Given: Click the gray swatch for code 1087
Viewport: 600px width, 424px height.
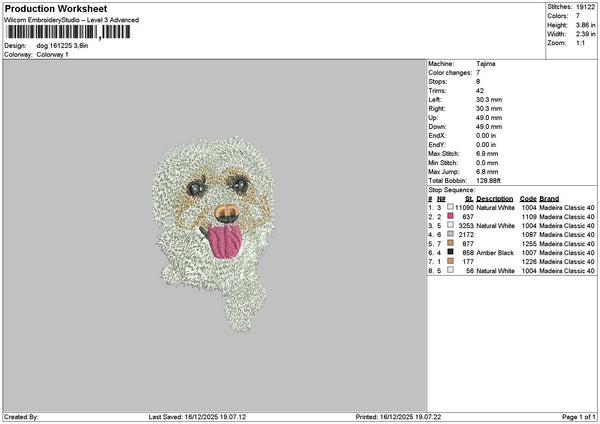Looking at the screenshot, I should click(x=450, y=234).
